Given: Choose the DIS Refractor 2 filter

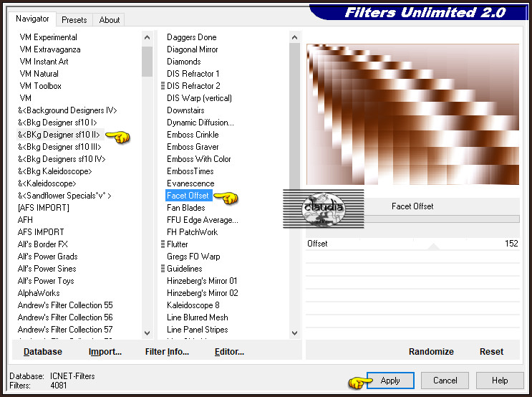Looking at the screenshot, I should pos(193,86).
